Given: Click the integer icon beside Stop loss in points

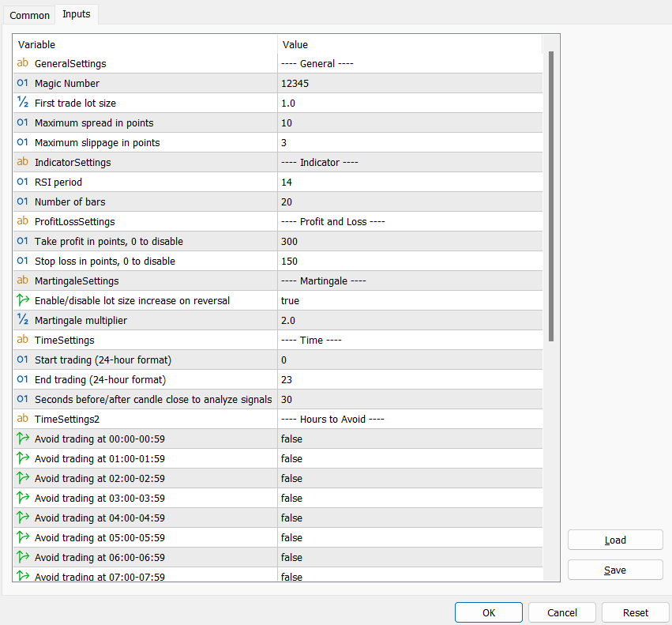Looking at the screenshot, I should pyautogui.click(x=23, y=261).
